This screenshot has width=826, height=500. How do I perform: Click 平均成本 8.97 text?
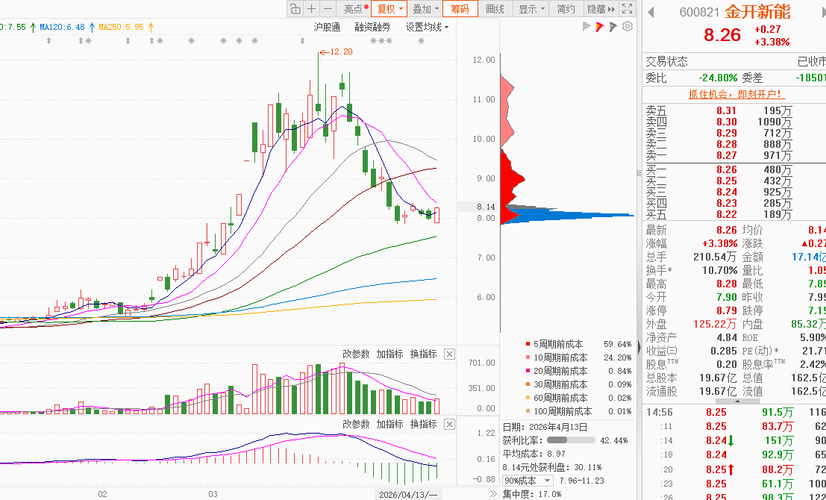point(535,454)
